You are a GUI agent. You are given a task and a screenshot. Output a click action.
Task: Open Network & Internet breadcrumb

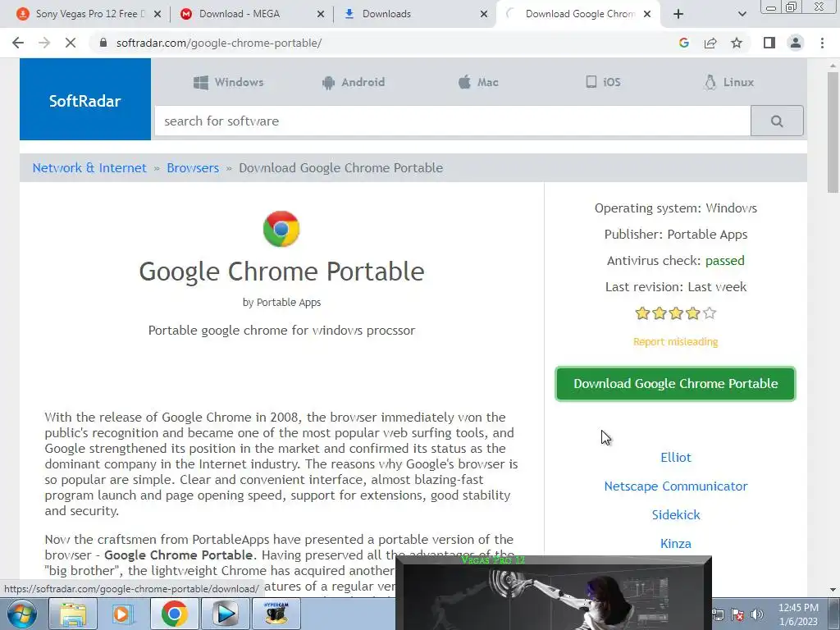pos(89,167)
